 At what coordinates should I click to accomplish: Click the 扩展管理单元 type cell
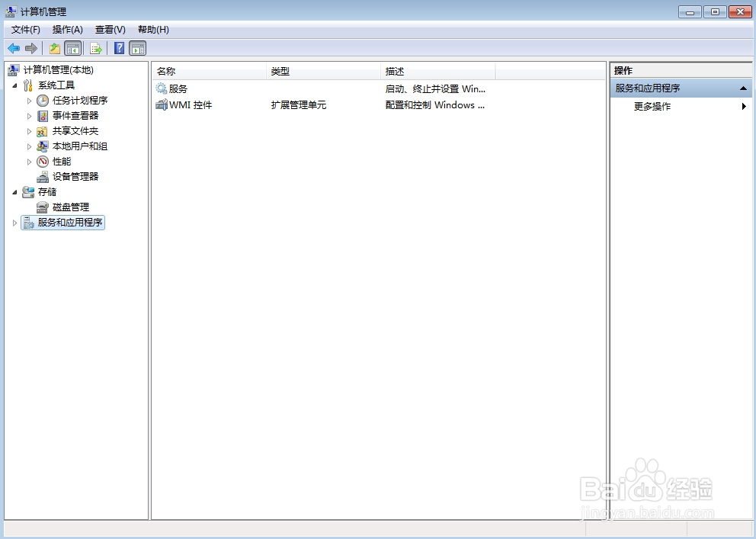point(299,104)
